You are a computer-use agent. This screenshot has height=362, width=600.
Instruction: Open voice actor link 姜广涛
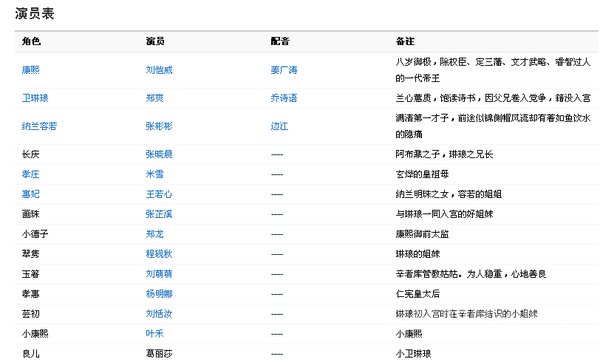(x=284, y=70)
